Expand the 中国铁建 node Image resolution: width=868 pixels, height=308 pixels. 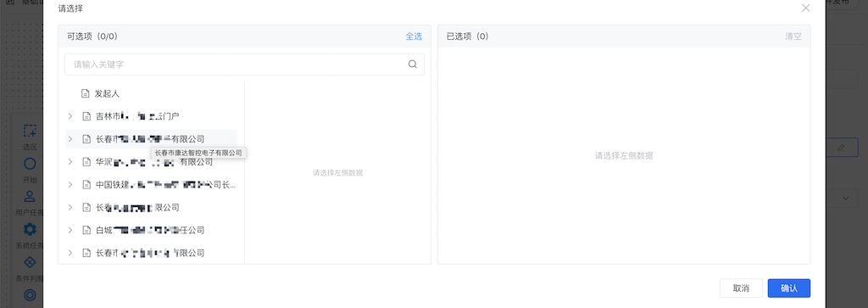coord(70,184)
